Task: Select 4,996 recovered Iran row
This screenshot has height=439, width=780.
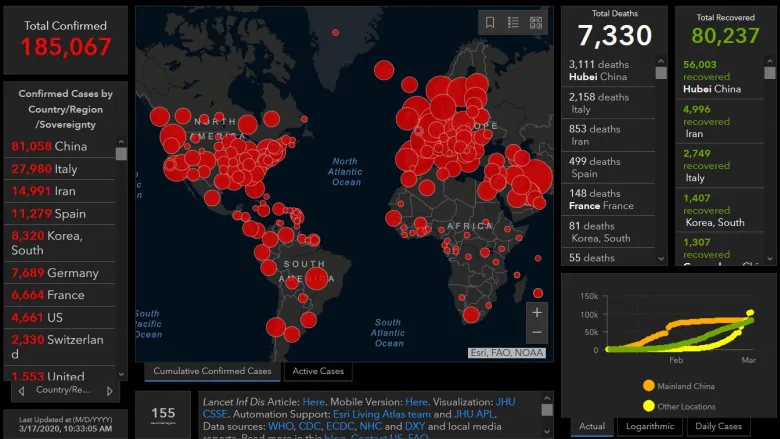Action: [719, 122]
